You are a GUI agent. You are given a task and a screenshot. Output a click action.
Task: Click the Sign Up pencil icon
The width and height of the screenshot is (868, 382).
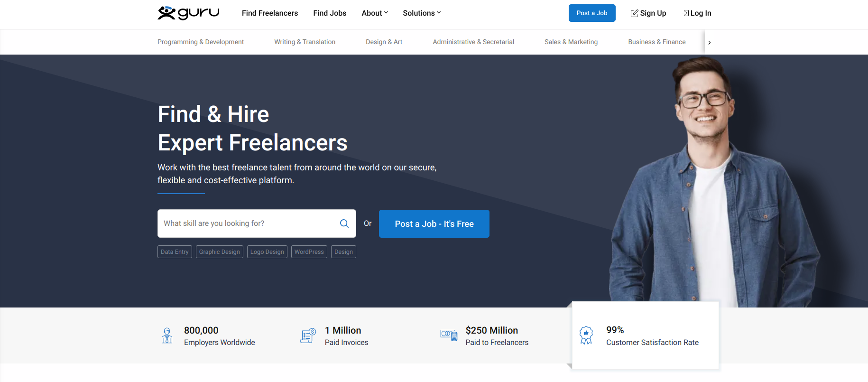coord(634,13)
